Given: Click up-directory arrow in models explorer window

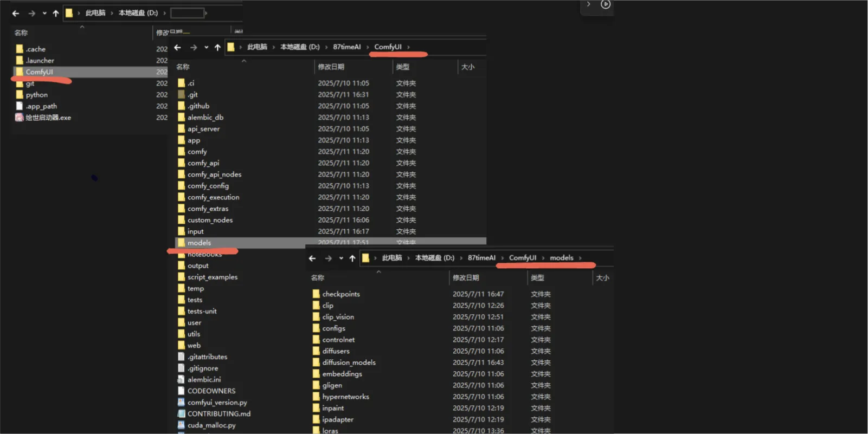Looking at the screenshot, I should pyautogui.click(x=352, y=258).
